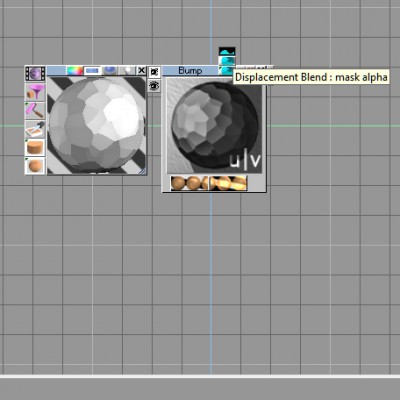
Task: Toggle the eye icon beside material preview
Action: [x=154, y=86]
